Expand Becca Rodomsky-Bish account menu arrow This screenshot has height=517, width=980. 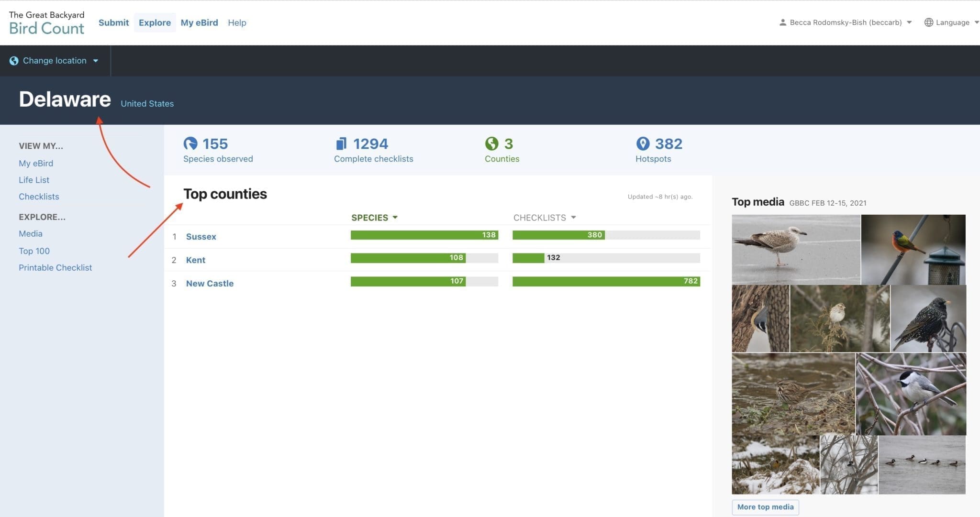pos(909,22)
